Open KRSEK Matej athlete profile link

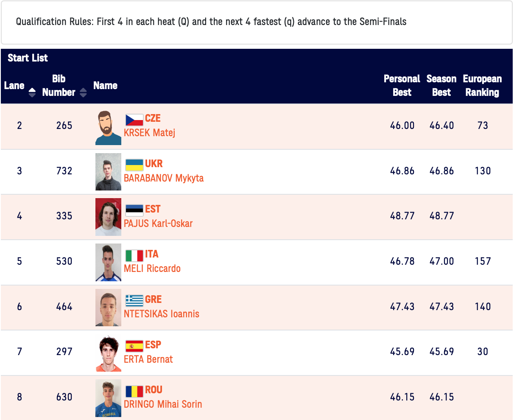(149, 133)
